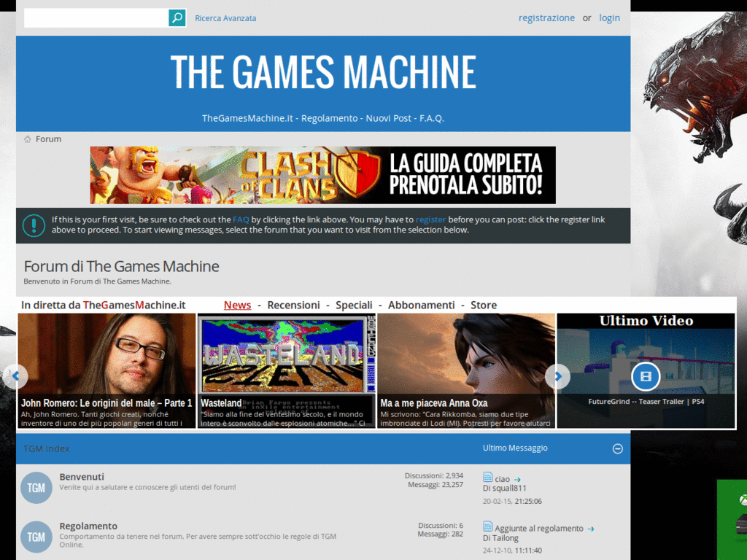Go to previous news carousel slide
Image resolution: width=747 pixels, height=560 pixels.
coord(15,376)
